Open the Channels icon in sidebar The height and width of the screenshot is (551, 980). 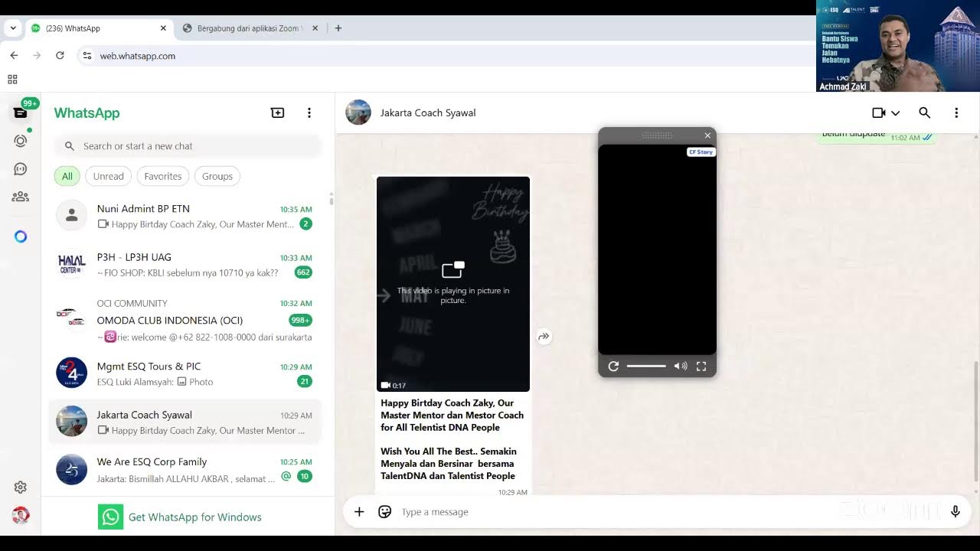[x=21, y=169]
